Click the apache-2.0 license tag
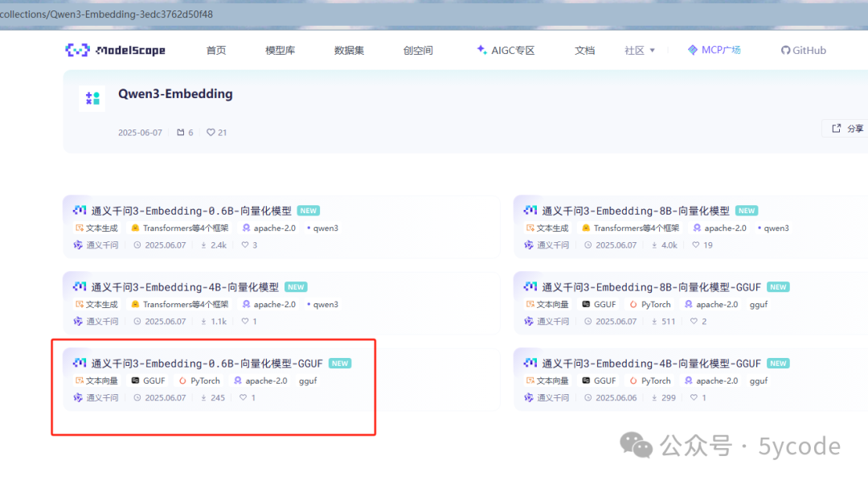868x481 pixels. click(x=269, y=228)
